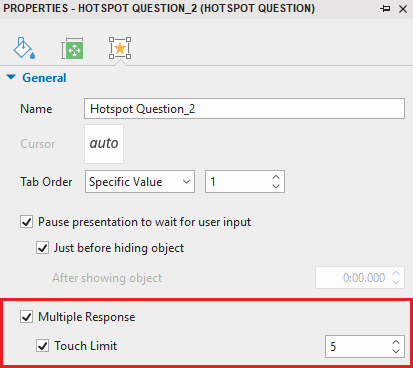
Task: Decrease the Touch Limit value
Action: click(x=396, y=351)
